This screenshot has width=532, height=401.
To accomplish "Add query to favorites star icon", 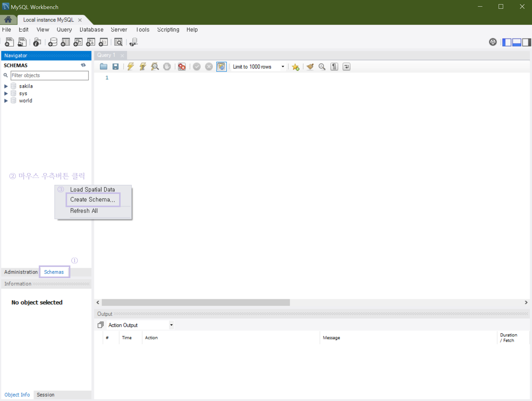I will pos(296,67).
